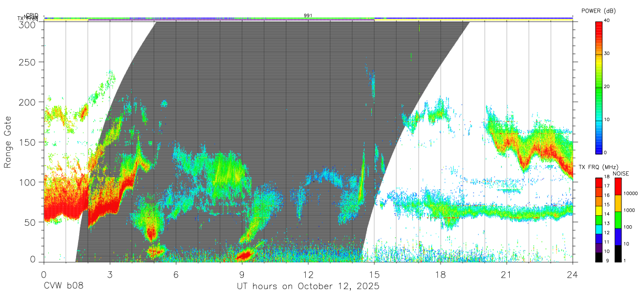Click the 100 label of the NOISE legend
This screenshot has height=297, width=644.
pyautogui.click(x=628, y=227)
